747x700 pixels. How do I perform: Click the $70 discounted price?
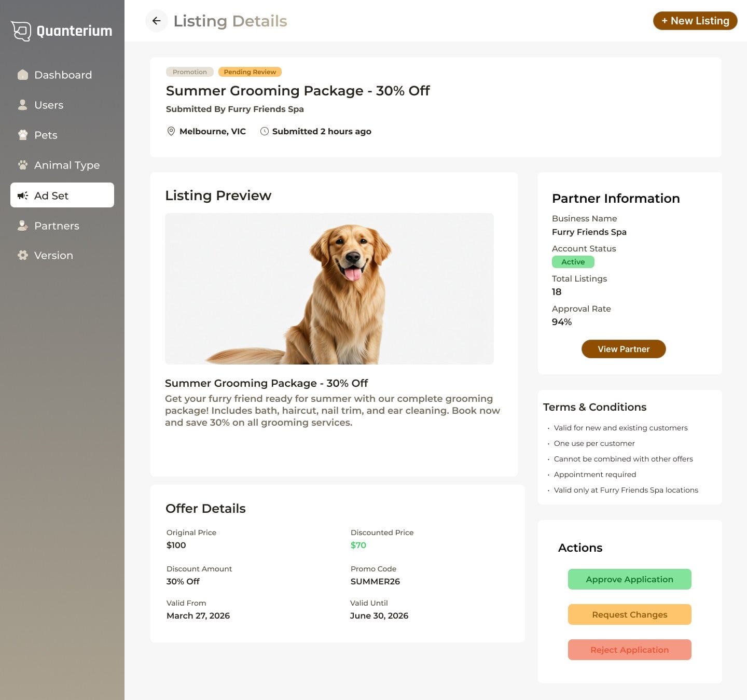click(358, 545)
